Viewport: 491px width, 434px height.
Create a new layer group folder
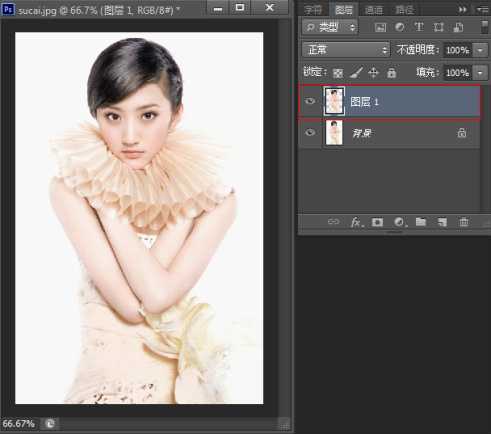click(x=421, y=222)
